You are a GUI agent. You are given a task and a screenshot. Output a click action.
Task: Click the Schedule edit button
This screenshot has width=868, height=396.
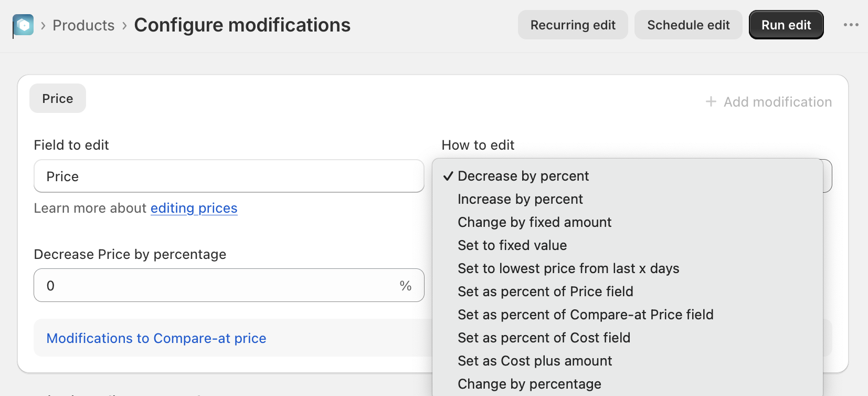pyautogui.click(x=688, y=25)
